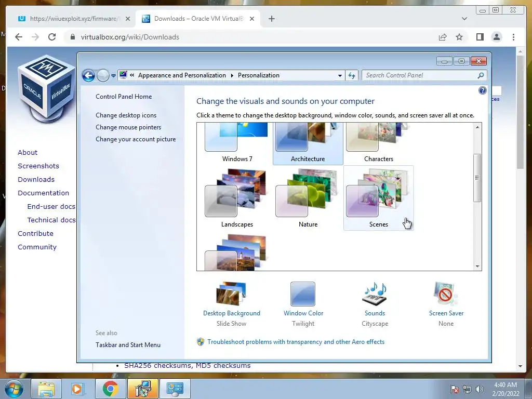Select the Windows 7 theme
The height and width of the screenshot is (399, 532).
point(237,144)
